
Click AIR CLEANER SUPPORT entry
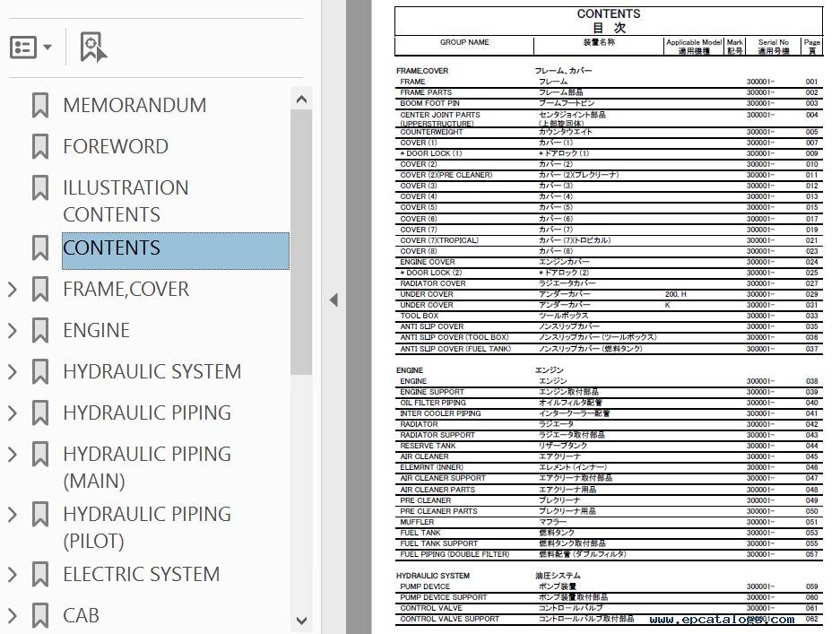coord(443,478)
